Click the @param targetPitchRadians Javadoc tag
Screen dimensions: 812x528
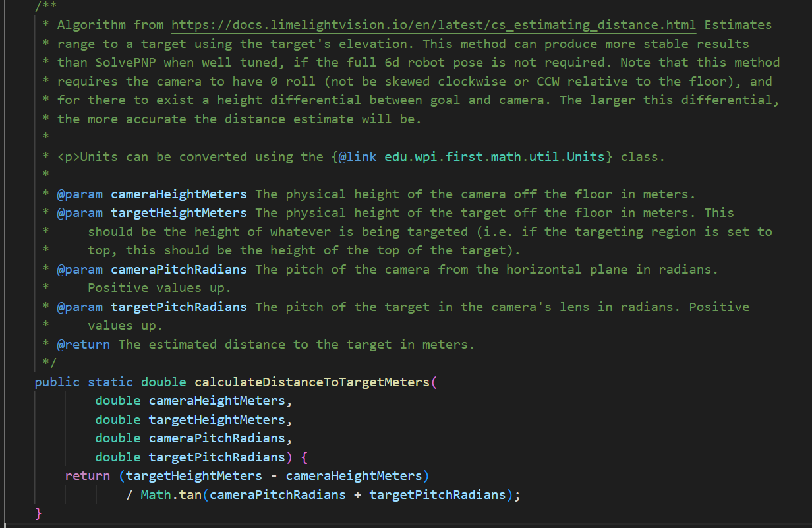pyautogui.click(x=80, y=307)
